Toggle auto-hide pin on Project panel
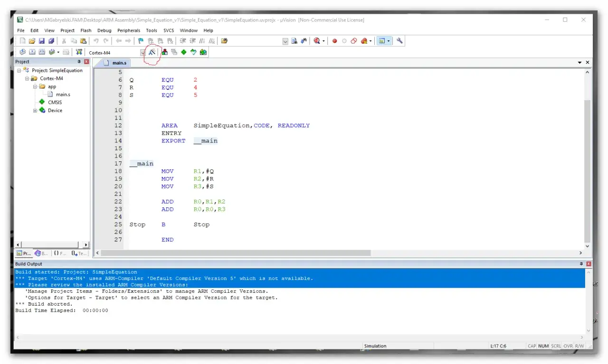This screenshot has height=364, width=608. 79,62
